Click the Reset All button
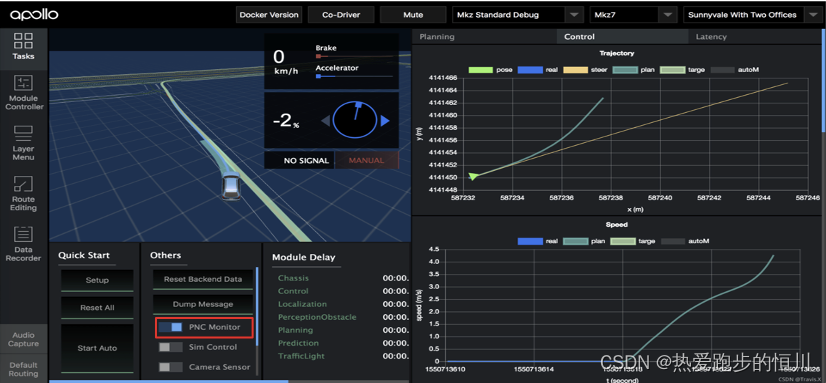 click(97, 308)
